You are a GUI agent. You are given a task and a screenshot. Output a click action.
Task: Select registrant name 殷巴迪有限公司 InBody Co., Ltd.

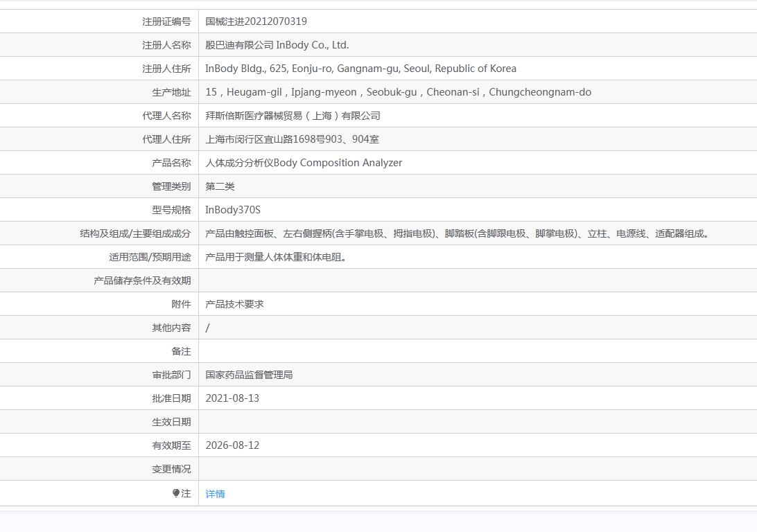tap(277, 45)
